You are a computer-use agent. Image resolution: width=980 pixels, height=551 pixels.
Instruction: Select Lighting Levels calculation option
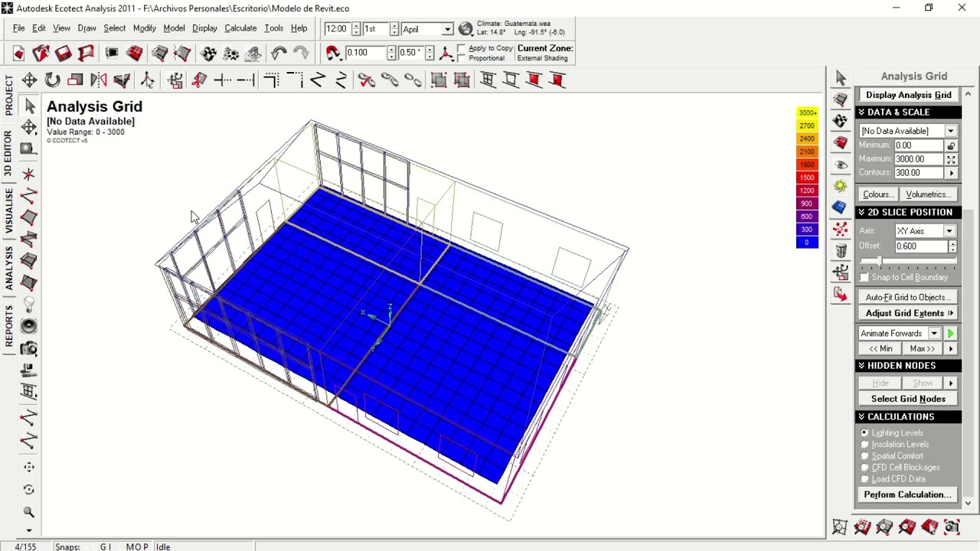tap(864, 433)
